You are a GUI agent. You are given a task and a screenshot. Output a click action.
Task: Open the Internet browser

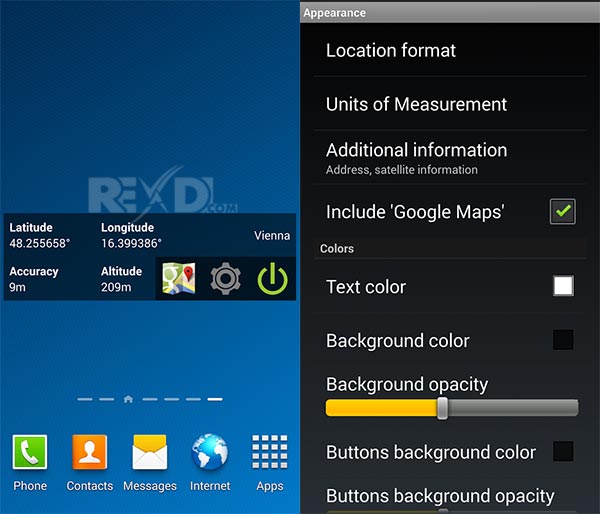210,463
